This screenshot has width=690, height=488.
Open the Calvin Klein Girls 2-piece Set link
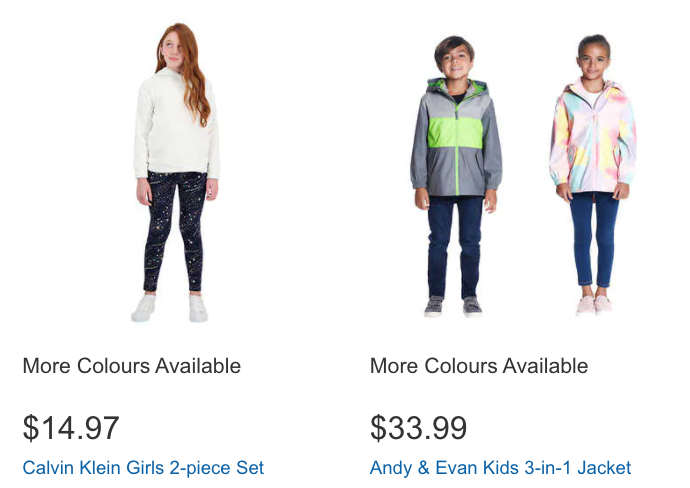[143, 468]
